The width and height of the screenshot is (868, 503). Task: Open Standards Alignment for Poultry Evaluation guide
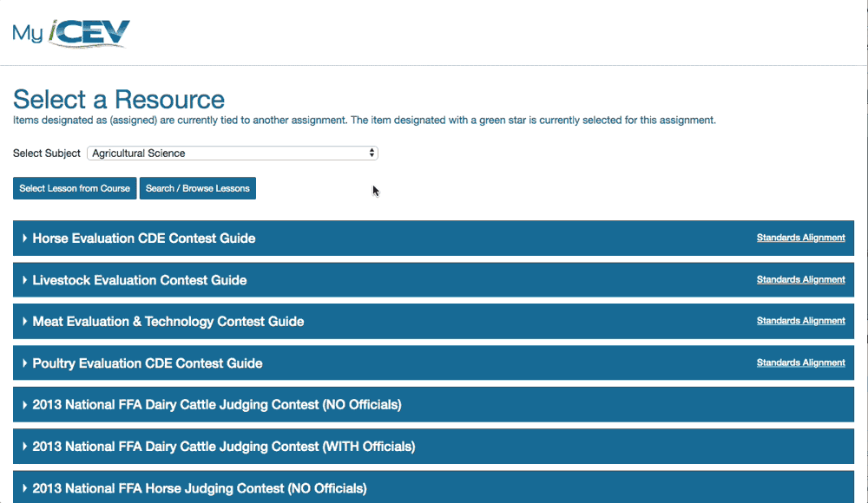click(800, 363)
